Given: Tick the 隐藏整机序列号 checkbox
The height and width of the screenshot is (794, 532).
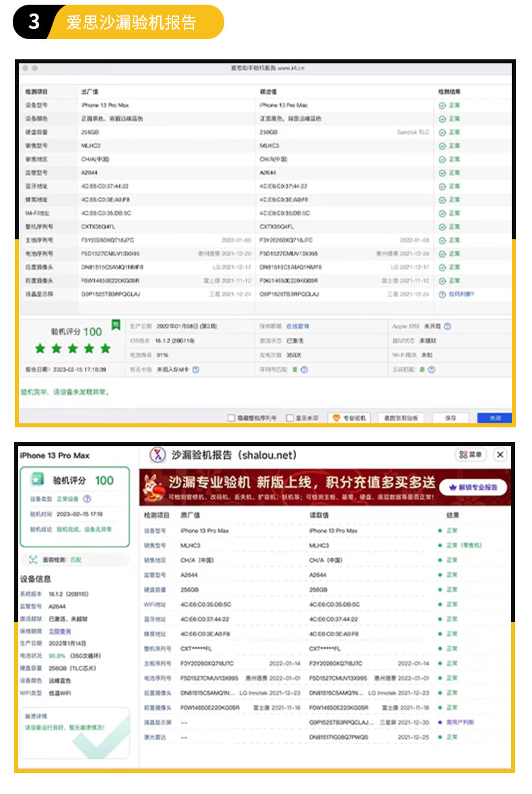Looking at the screenshot, I should pyautogui.click(x=232, y=418).
